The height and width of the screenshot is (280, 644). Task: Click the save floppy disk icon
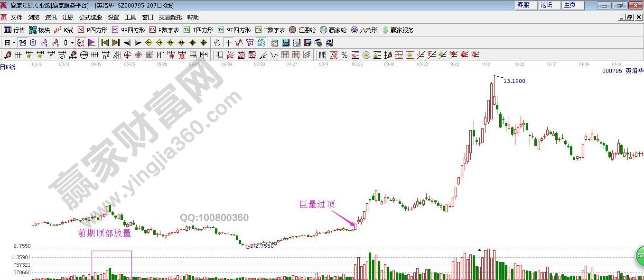click(307, 43)
